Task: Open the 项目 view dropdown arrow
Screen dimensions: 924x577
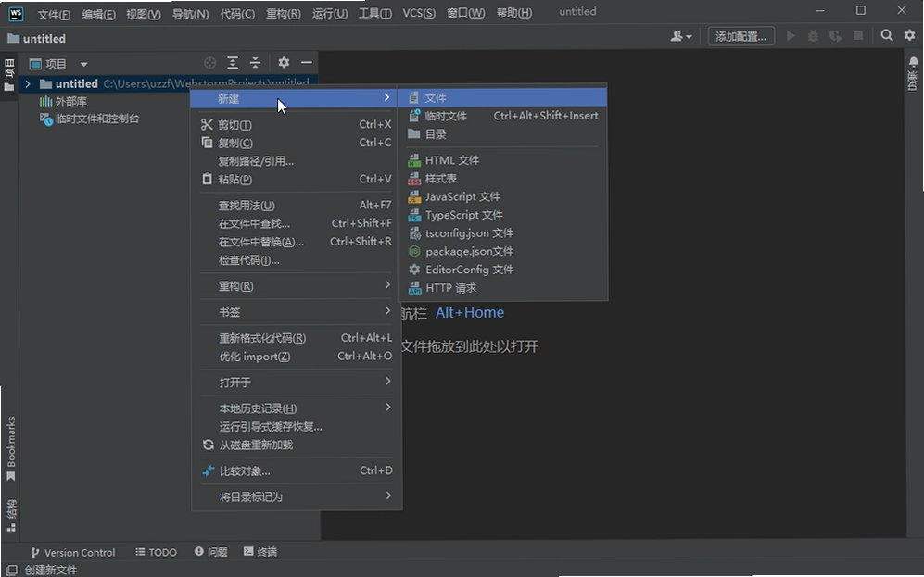Action: point(83,64)
